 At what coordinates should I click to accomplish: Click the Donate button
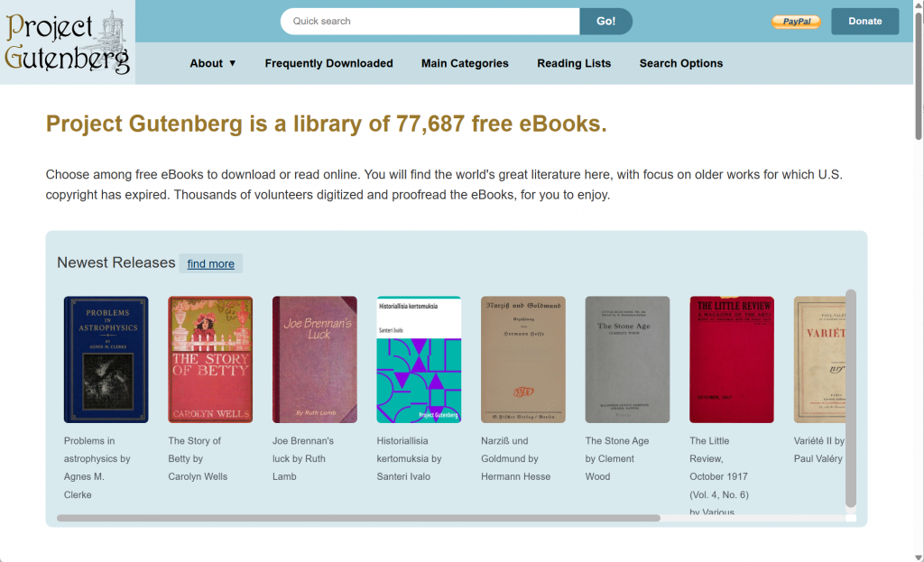[x=864, y=22]
